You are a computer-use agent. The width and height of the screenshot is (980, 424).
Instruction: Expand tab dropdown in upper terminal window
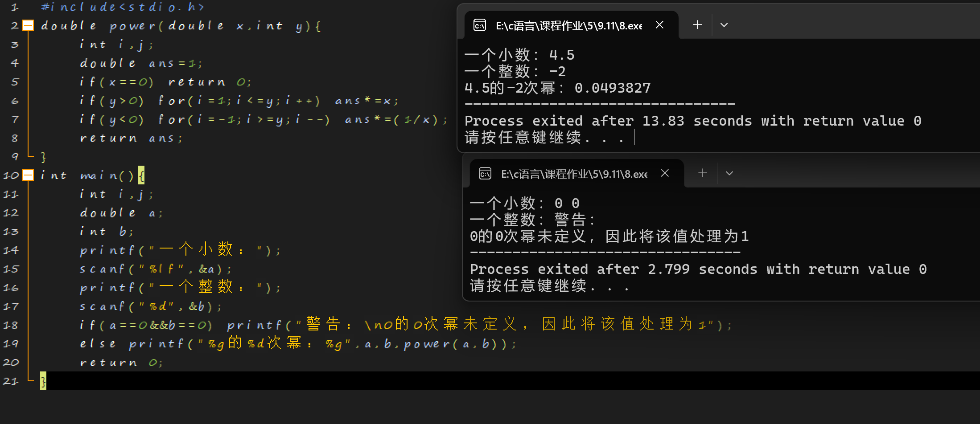[724, 25]
